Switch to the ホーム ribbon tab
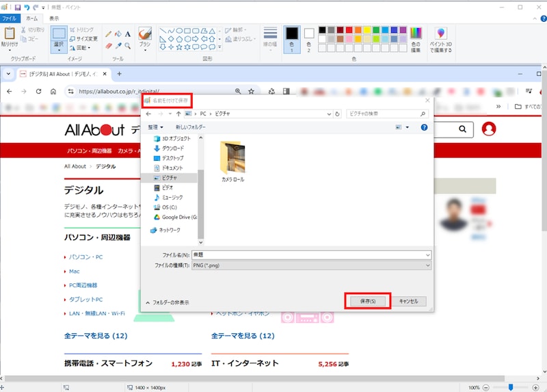The width and height of the screenshot is (547, 392). tap(31, 18)
